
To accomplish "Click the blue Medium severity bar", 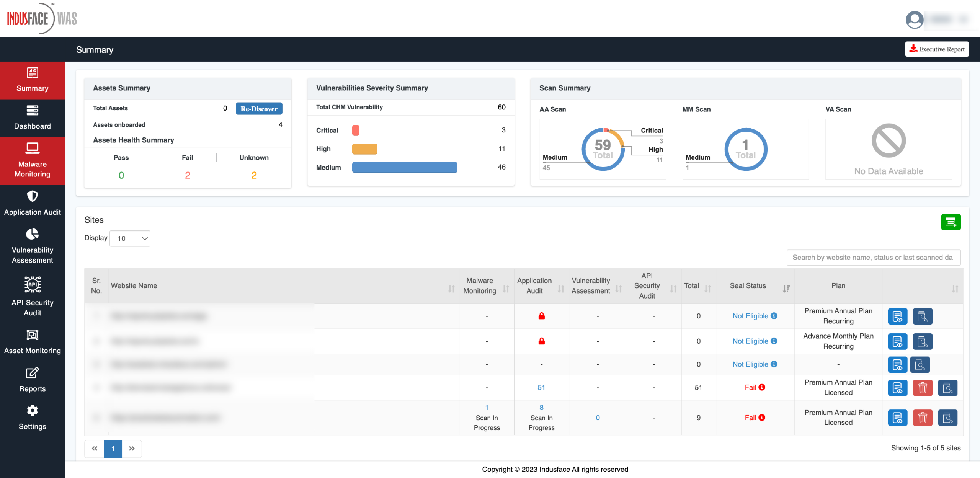I will click(404, 167).
